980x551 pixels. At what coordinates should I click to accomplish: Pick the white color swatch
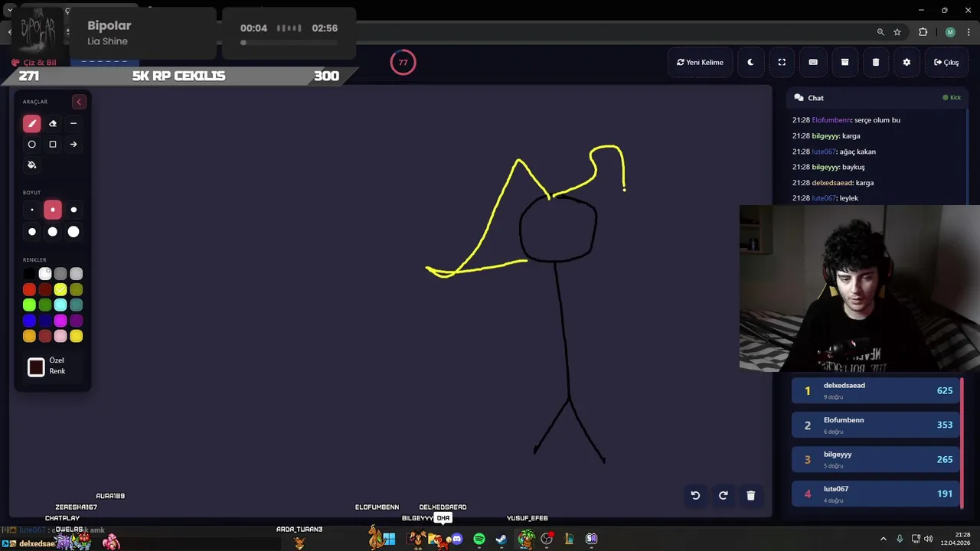(45, 274)
